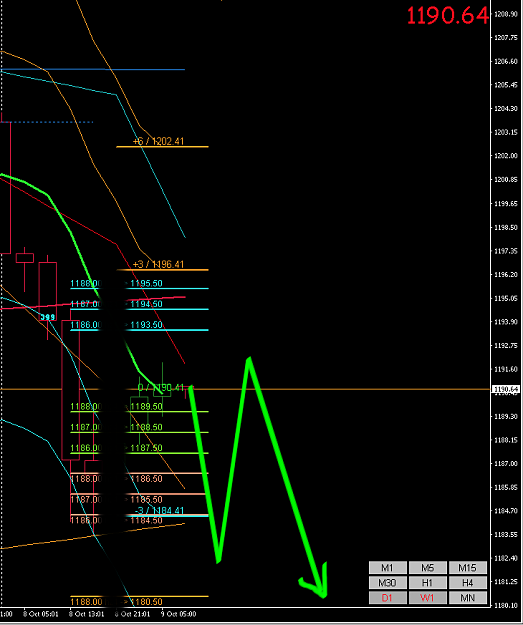This screenshot has width=523, height=625.
Task: Select the +3 / 1196.41 level label
Action: click(158, 264)
